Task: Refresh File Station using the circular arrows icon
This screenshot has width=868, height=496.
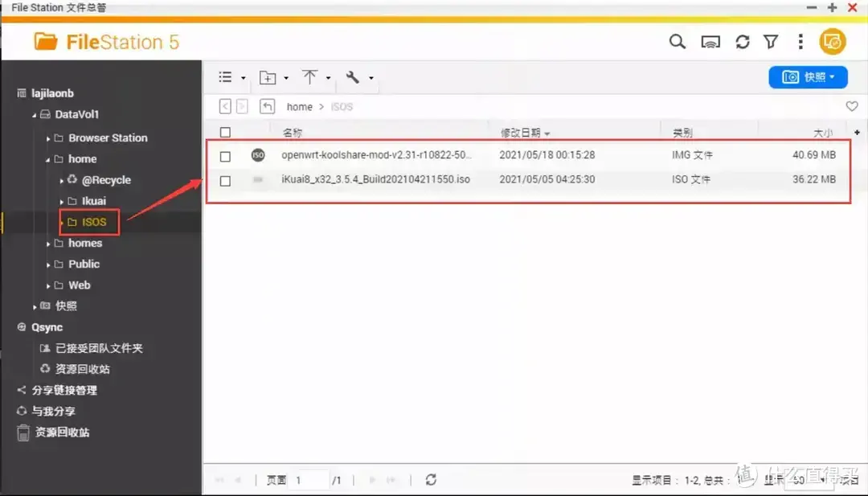Action: (x=742, y=41)
